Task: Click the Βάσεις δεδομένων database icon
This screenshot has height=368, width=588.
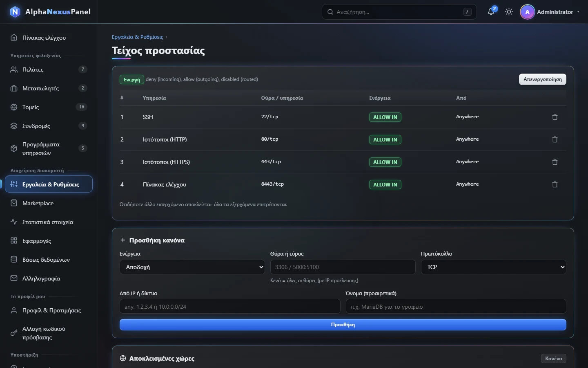Action: [14, 260]
